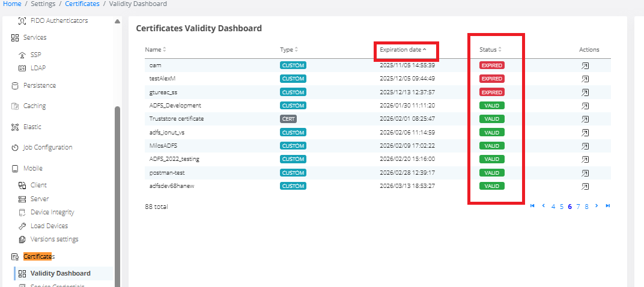Open Home breadcrumb link
The width and height of the screenshot is (644, 287).
[12, 4]
